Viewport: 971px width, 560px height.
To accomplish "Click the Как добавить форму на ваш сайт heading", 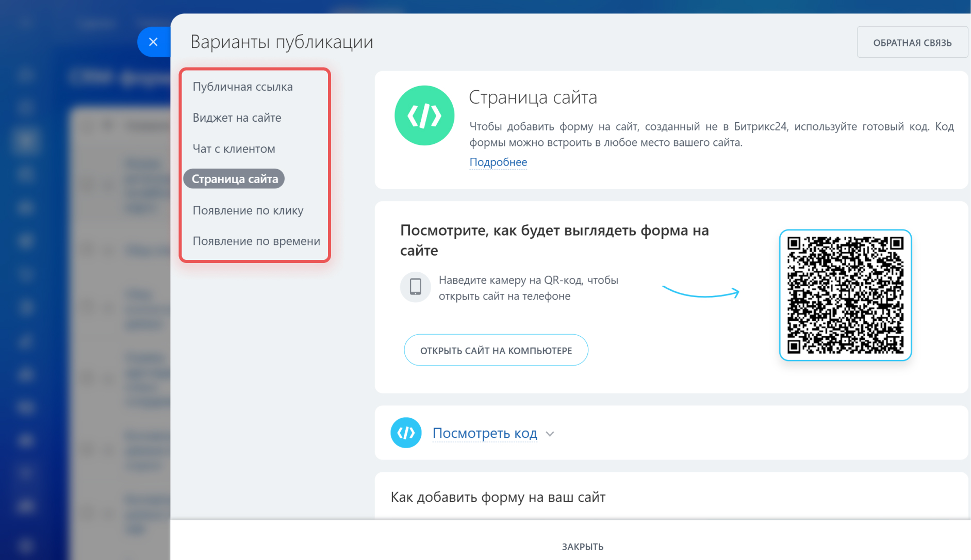I will 498,497.
